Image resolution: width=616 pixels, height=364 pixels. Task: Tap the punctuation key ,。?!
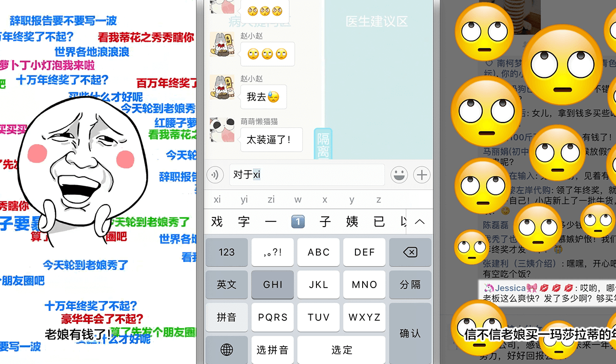(272, 252)
